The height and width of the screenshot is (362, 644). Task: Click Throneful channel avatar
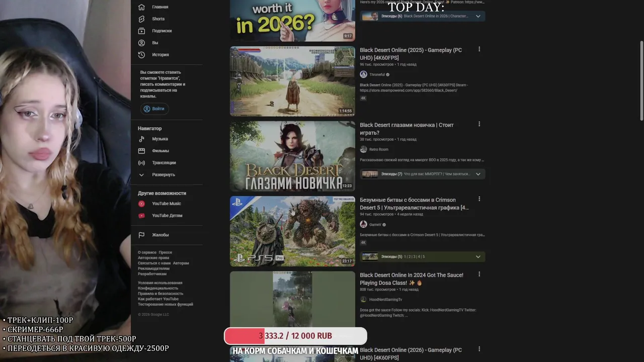(363, 74)
